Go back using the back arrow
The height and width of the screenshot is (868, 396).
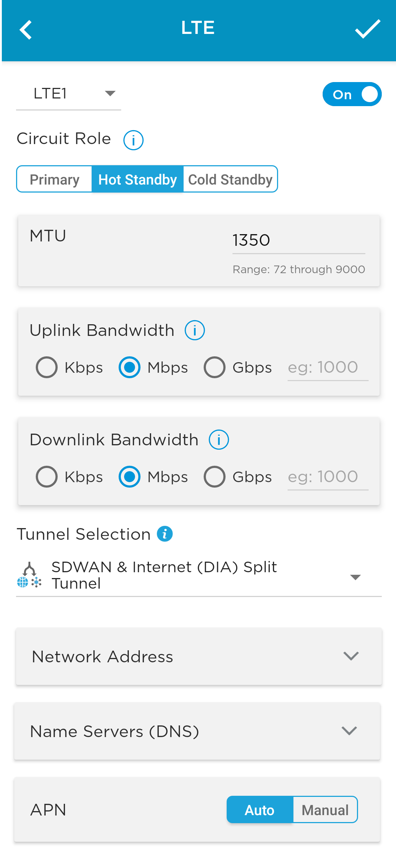click(x=26, y=30)
